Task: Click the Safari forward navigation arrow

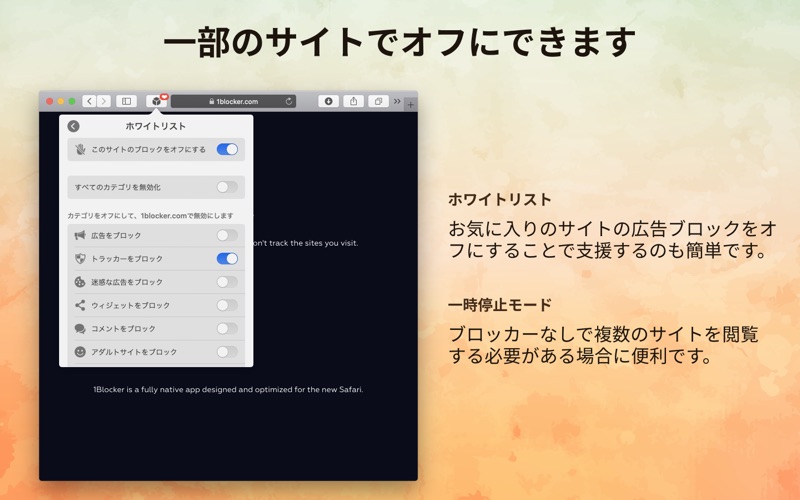Action: click(x=104, y=101)
